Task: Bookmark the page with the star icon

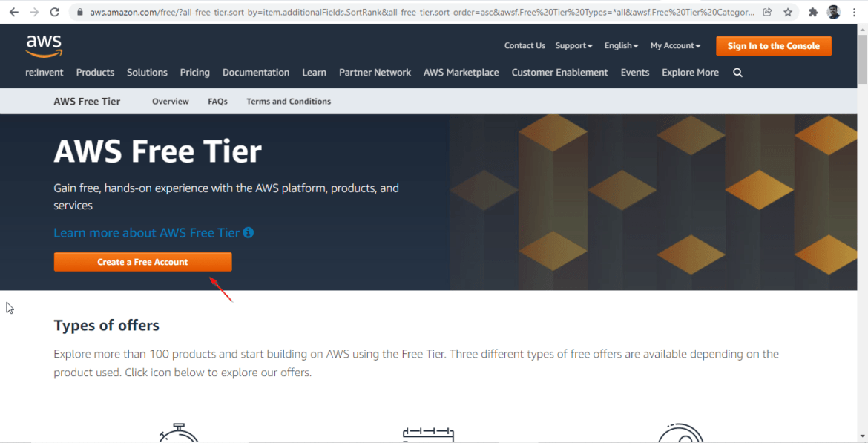Action: pos(789,11)
